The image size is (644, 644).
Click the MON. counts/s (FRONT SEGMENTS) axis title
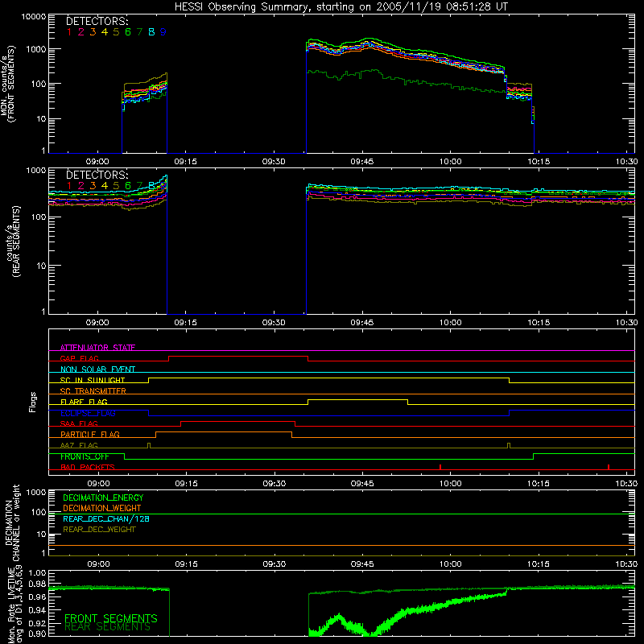tap(8, 84)
